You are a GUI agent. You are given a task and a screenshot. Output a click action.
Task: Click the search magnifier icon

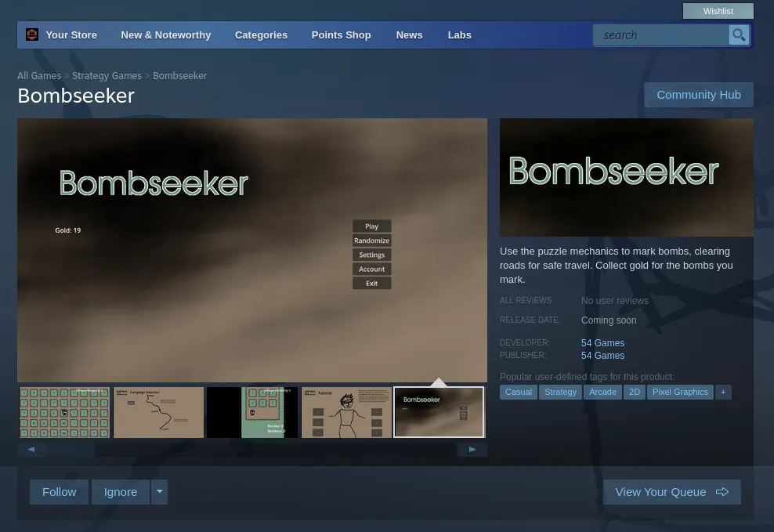coord(739,35)
